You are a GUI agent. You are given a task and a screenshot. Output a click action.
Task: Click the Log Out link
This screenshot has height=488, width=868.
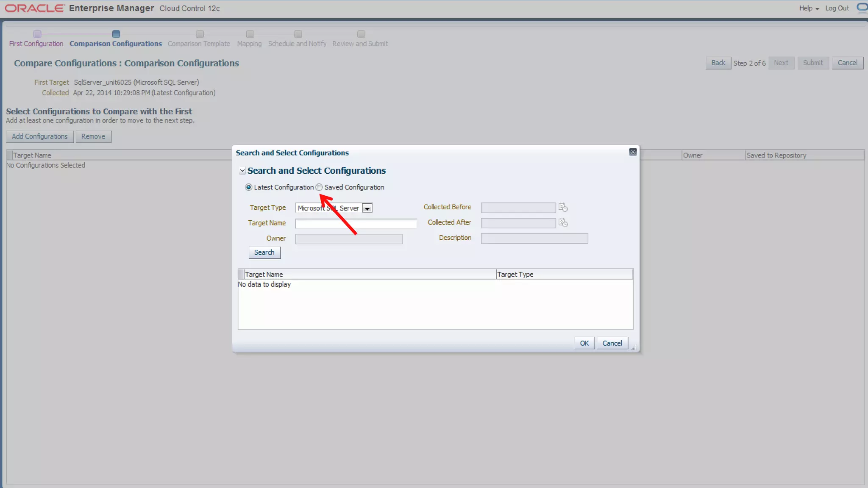click(x=837, y=8)
